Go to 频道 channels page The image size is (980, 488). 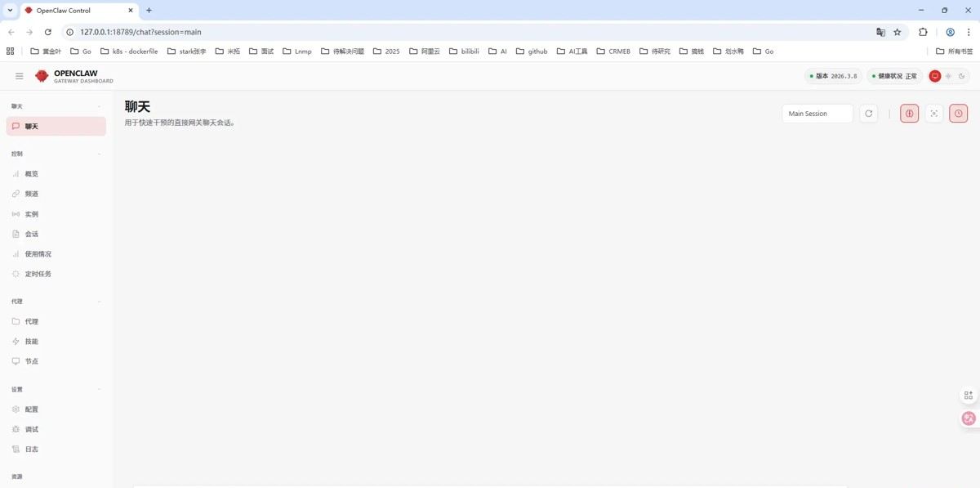tap(56, 194)
